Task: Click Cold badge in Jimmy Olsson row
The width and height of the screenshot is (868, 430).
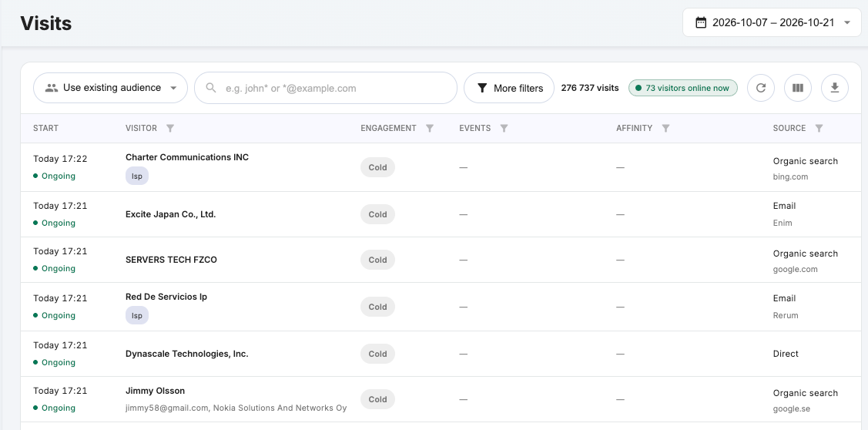Action: pyautogui.click(x=377, y=399)
